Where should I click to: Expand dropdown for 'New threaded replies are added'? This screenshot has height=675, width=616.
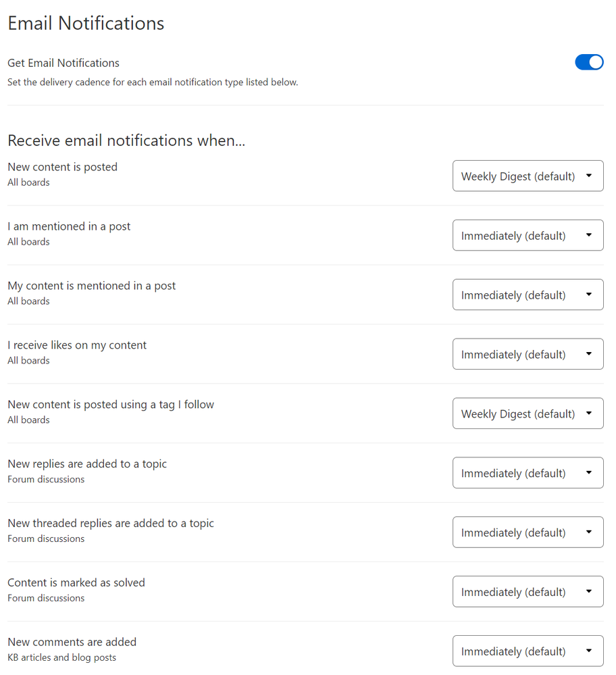click(x=528, y=533)
